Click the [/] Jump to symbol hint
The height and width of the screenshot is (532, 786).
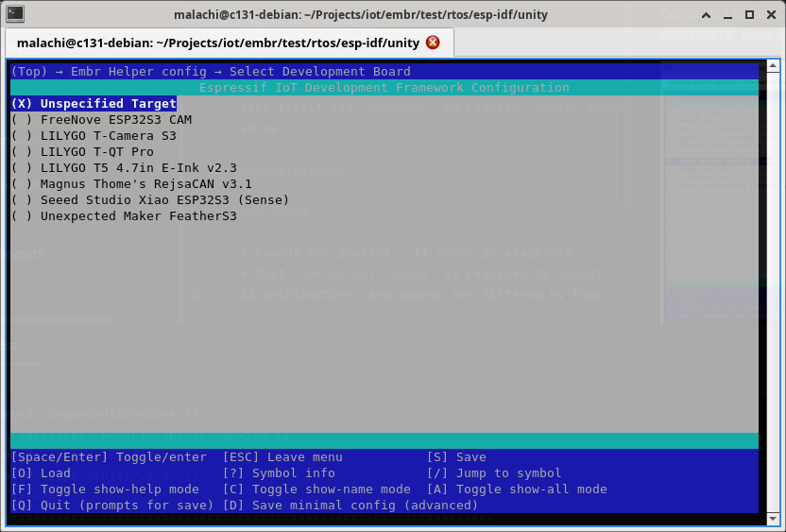pyautogui.click(x=494, y=473)
